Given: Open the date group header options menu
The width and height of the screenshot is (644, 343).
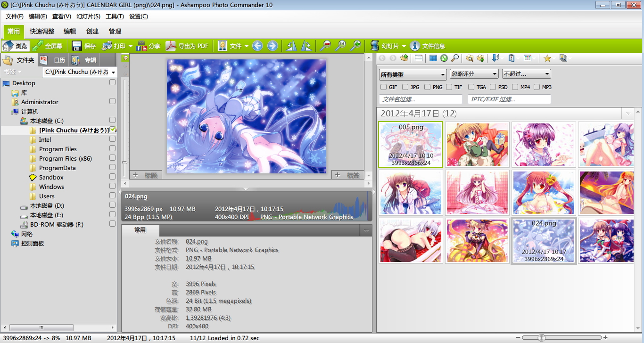Looking at the screenshot, I should point(628,114).
